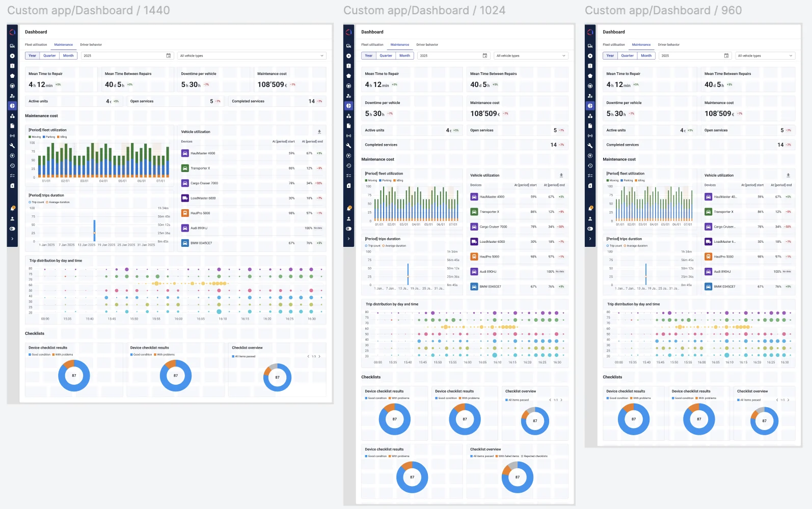Image resolution: width=812 pixels, height=509 pixels.
Task: Open All vehicle types dropdown in 1024 frame
Action: (x=531, y=55)
